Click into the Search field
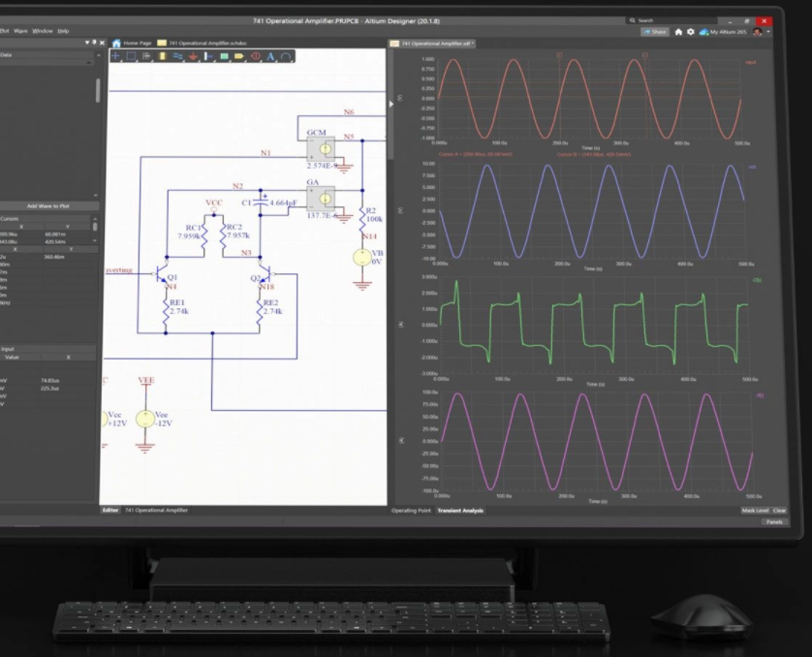 click(673, 20)
